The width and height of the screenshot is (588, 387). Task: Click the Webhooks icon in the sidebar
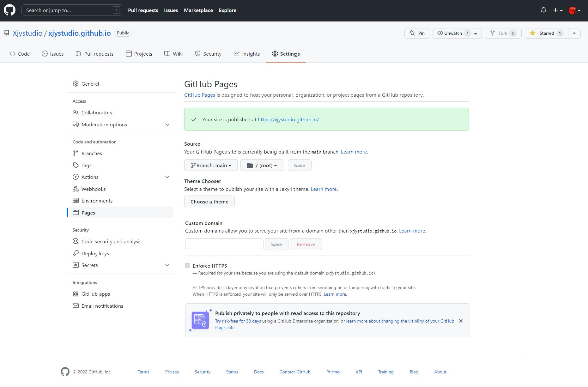tap(76, 189)
